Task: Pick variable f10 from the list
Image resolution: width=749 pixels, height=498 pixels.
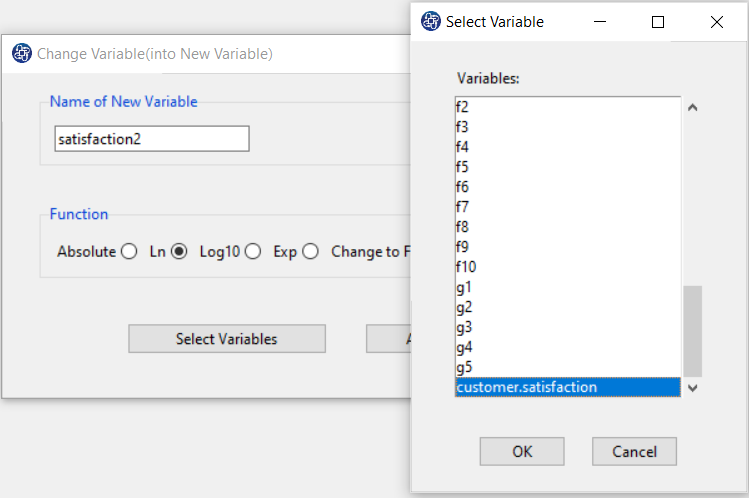Action: [466, 267]
